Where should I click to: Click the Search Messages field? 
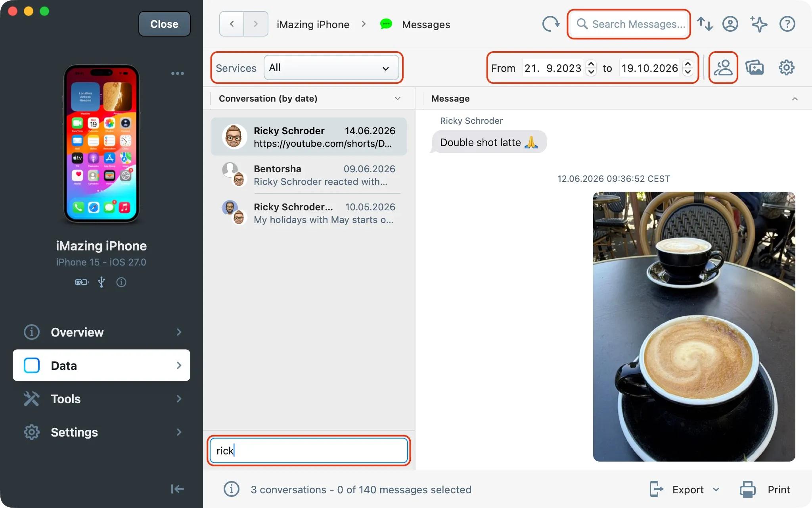pyautogui.click(x=629, y=24)
